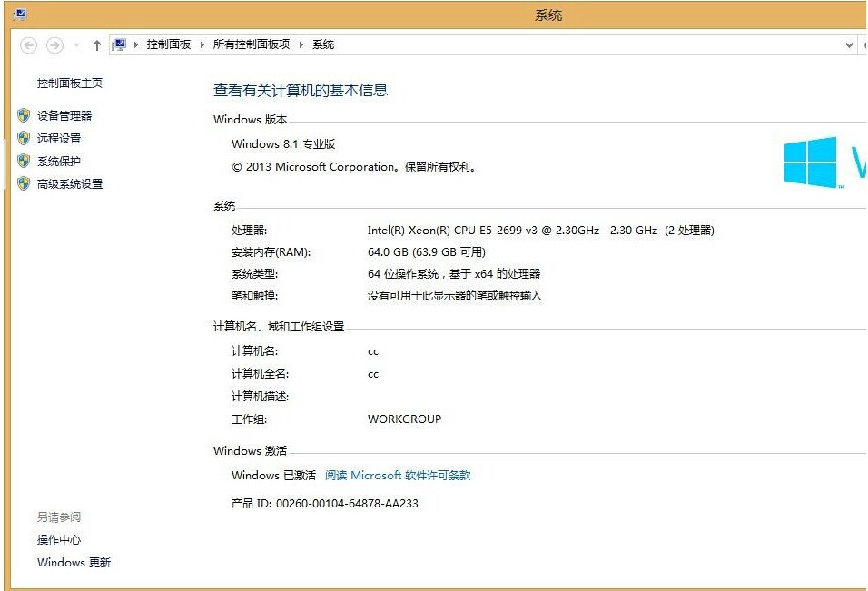Click the system icon in title bar

20,15
